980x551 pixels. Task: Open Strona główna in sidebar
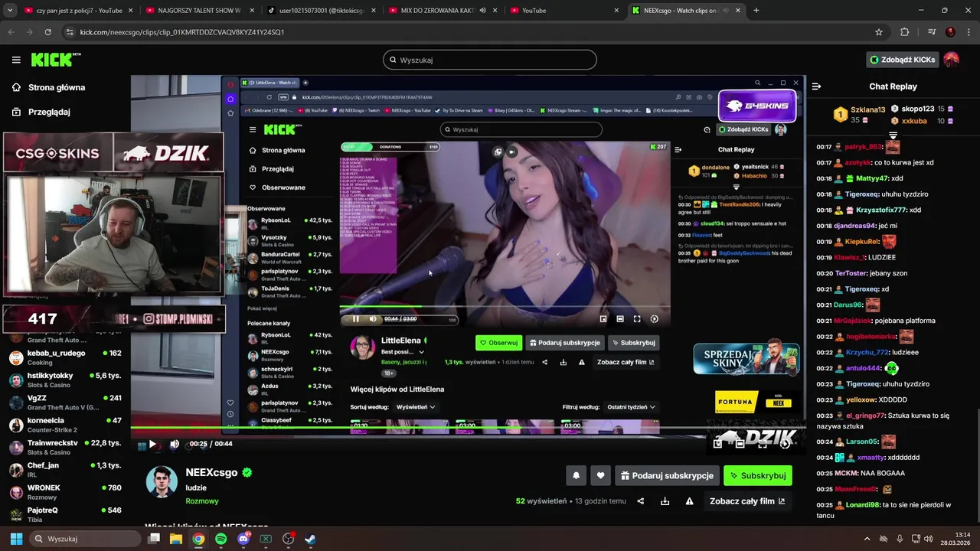click(x=47, y=87)
